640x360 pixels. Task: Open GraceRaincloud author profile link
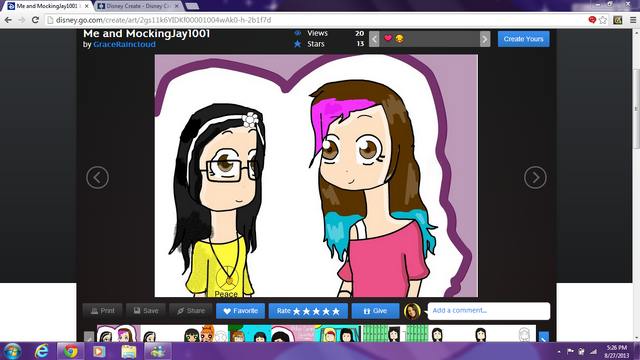[124, 44]
